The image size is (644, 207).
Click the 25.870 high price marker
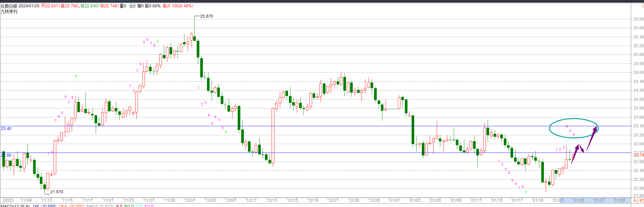(207, 16)
